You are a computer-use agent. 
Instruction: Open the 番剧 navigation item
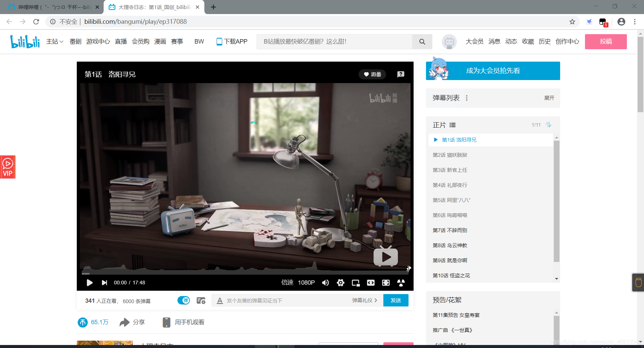[x=75, y=41]
